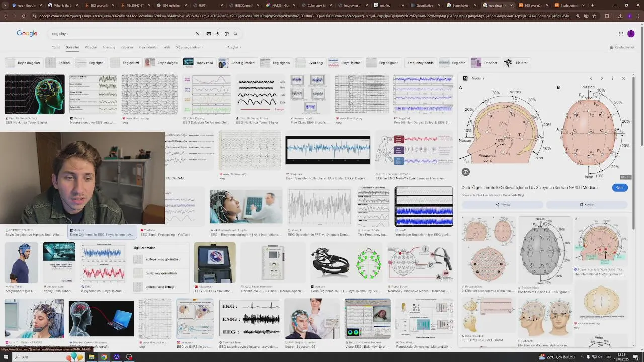The height and width of the screenshot is (362, 644).
Task: Search by image with Lens icon
Action: (x=227, y=34)
